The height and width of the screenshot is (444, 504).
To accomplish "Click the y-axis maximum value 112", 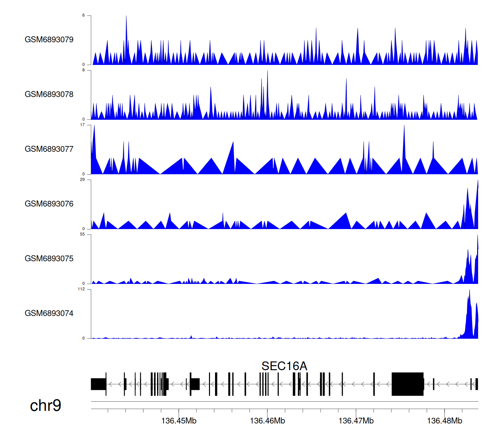I will pos(81,289).
